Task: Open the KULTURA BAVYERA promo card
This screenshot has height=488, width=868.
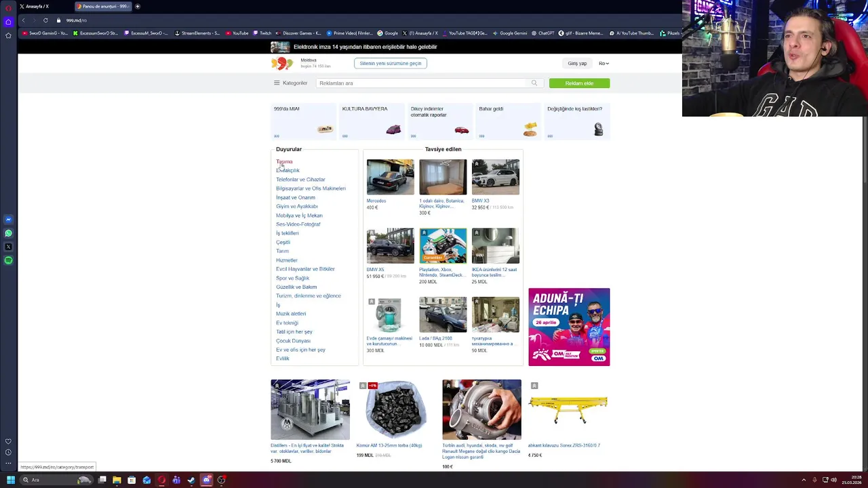Action: click(372, 121)
